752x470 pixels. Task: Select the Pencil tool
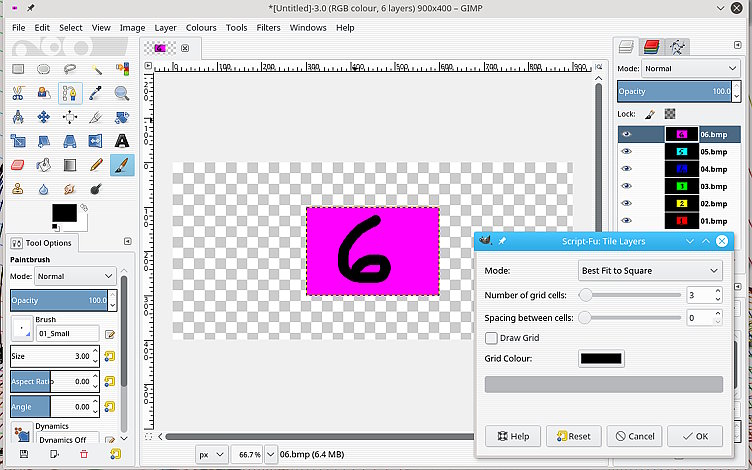click(96, 165)
